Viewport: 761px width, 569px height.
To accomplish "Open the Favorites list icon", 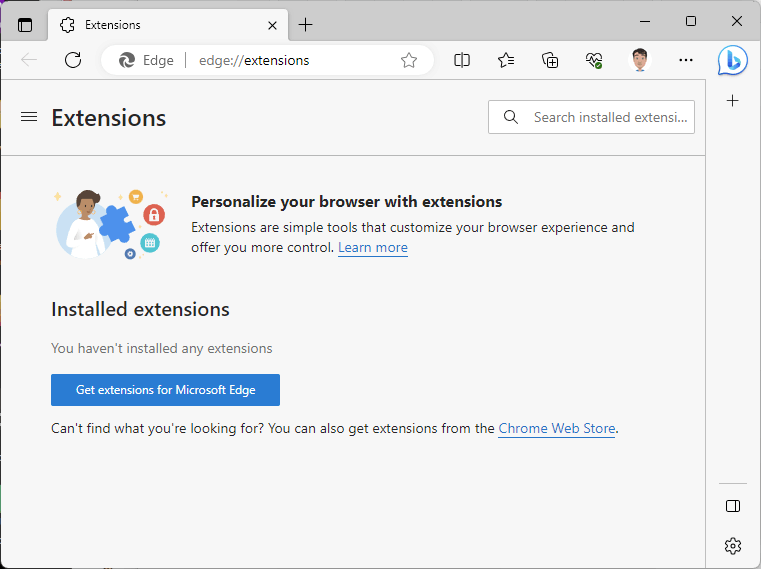I will [506, 60].
